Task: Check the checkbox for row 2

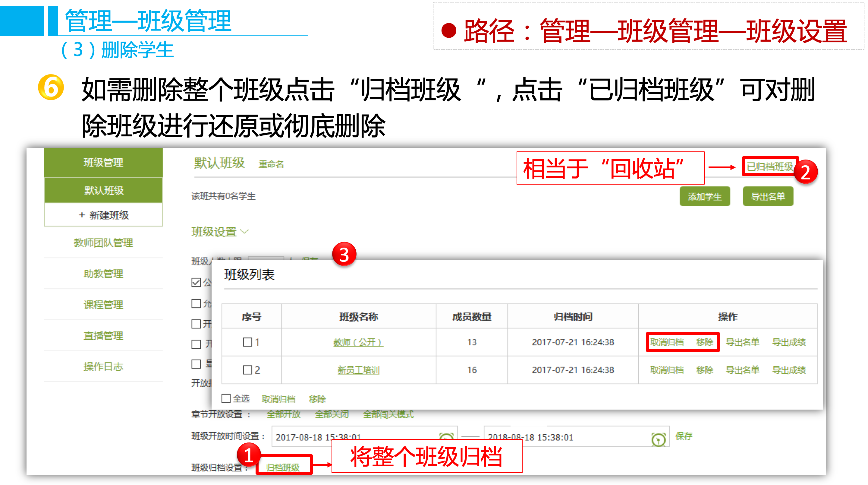Action: 248,370
